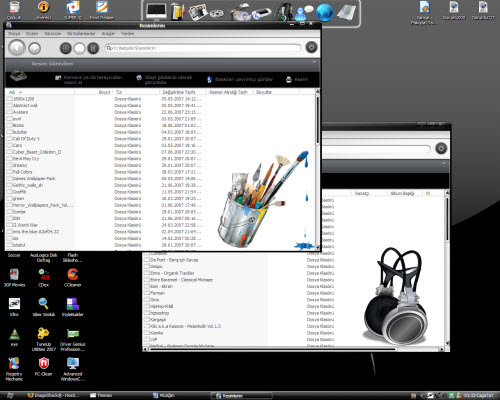Open the Advanced WindowsCare desktop icon
This screenshot has height=400, width=500.
[x=73, y=369]
